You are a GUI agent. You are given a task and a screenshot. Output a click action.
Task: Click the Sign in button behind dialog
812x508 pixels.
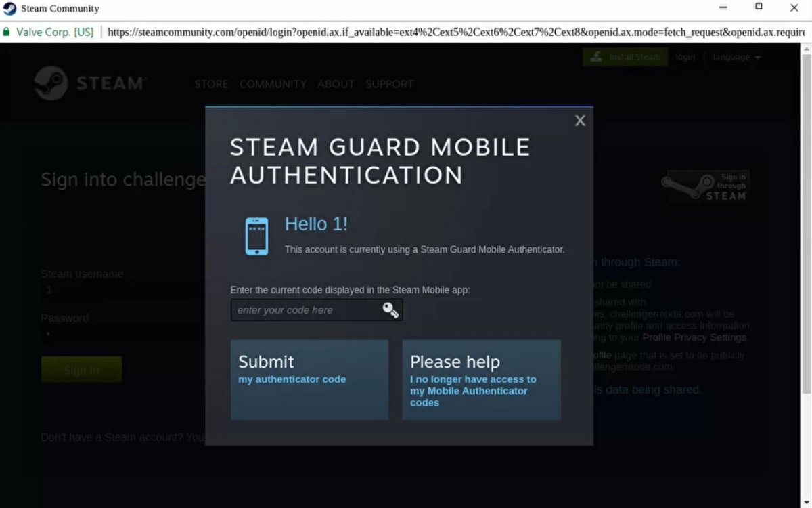tap(81, 370)
